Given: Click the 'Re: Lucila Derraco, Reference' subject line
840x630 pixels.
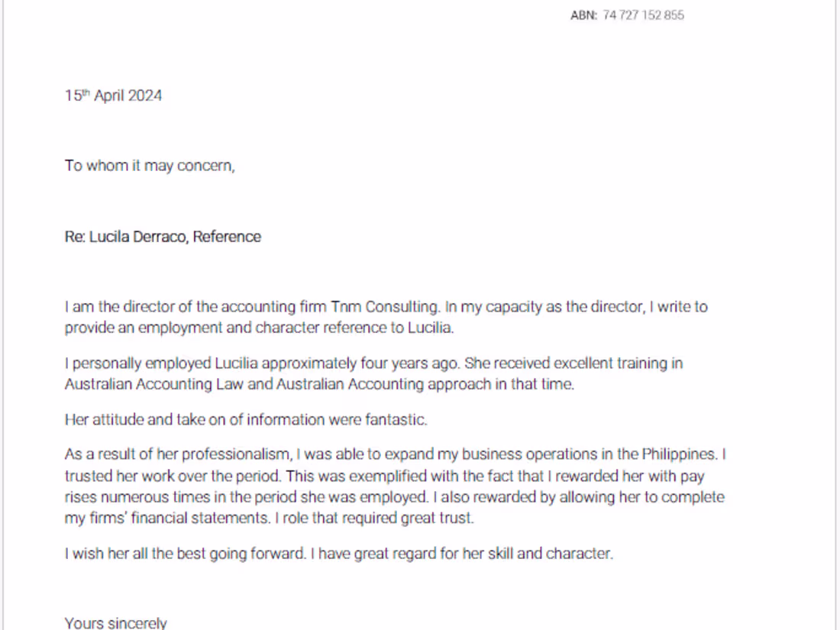Looking at the screenshot, I should [163, 237].
